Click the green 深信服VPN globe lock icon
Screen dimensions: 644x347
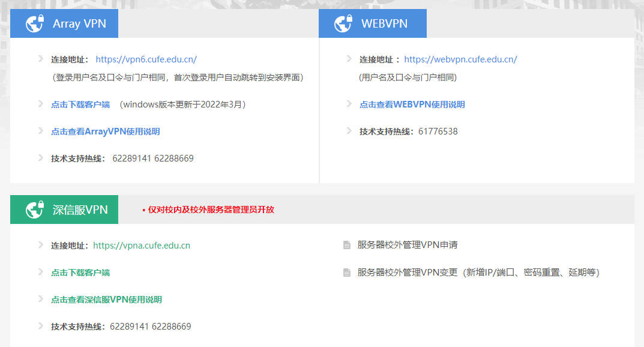point(34,210)
